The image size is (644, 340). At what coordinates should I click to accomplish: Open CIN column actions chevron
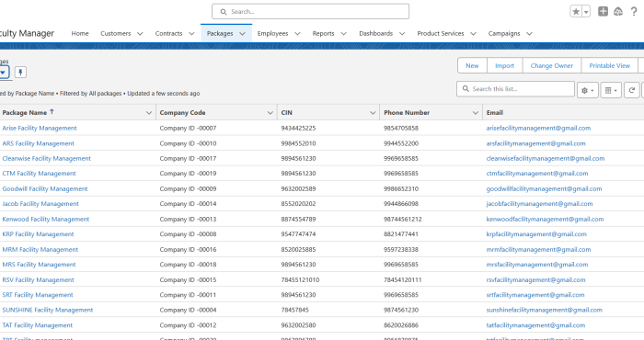[x=373, y=113]
